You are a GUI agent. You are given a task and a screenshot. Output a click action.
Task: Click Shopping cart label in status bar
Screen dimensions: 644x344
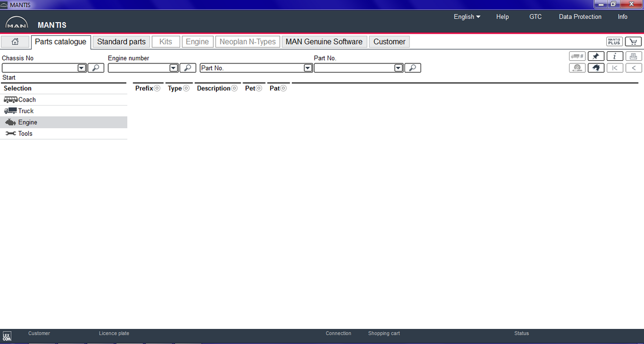[384, 333]
